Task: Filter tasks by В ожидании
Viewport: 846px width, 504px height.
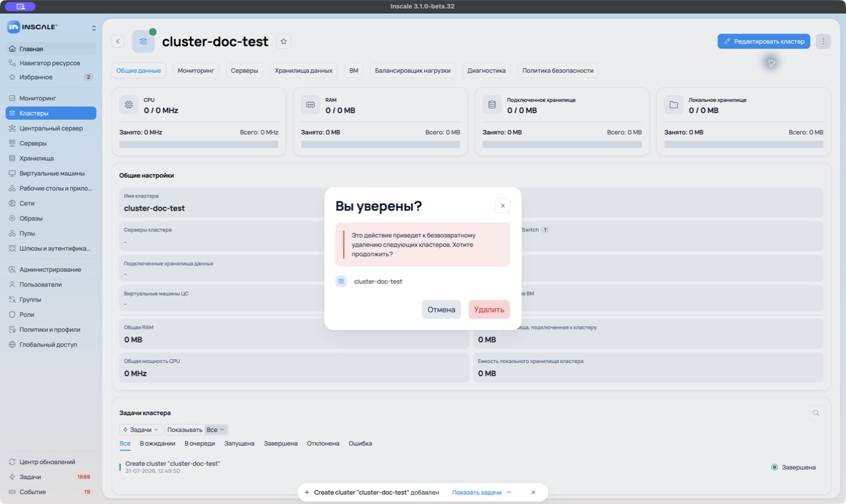Action: [158, 444]
